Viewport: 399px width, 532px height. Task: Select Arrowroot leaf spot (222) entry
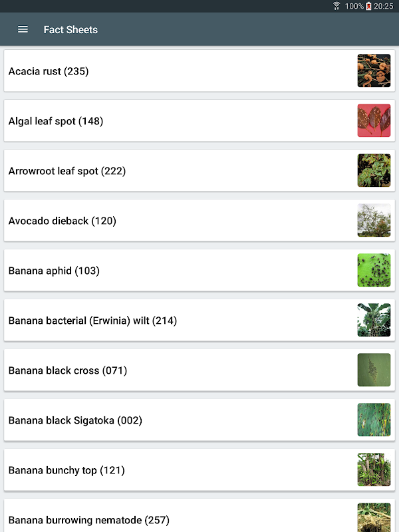199,170
